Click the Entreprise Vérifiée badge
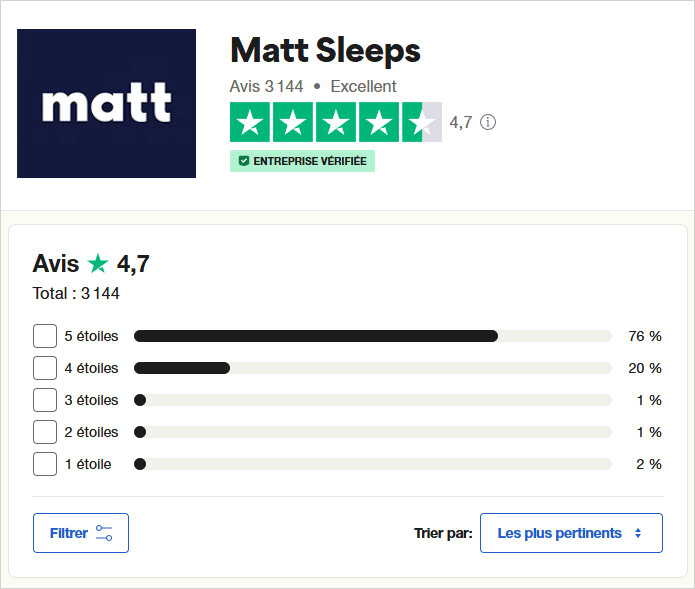Viewport: 695px width, 589px height. click(302, 161)
